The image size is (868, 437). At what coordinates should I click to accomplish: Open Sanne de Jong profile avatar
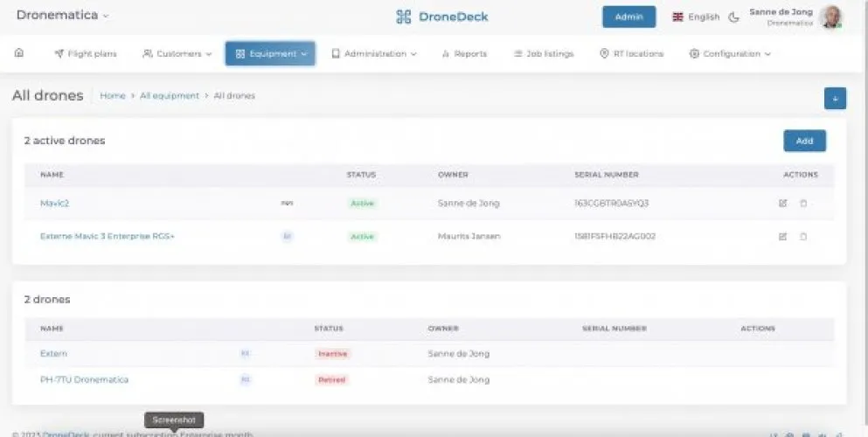(x=831, y=17)
